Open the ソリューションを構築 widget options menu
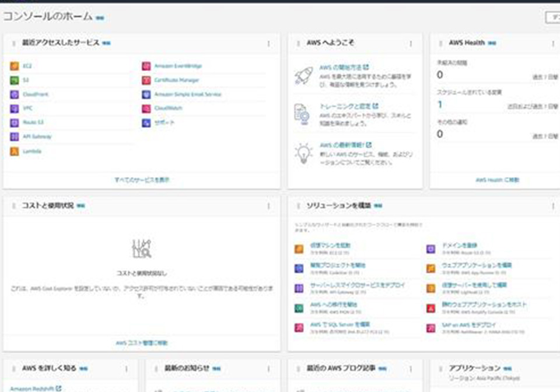This screenshot has height=392, width=560. coord(553,206)
